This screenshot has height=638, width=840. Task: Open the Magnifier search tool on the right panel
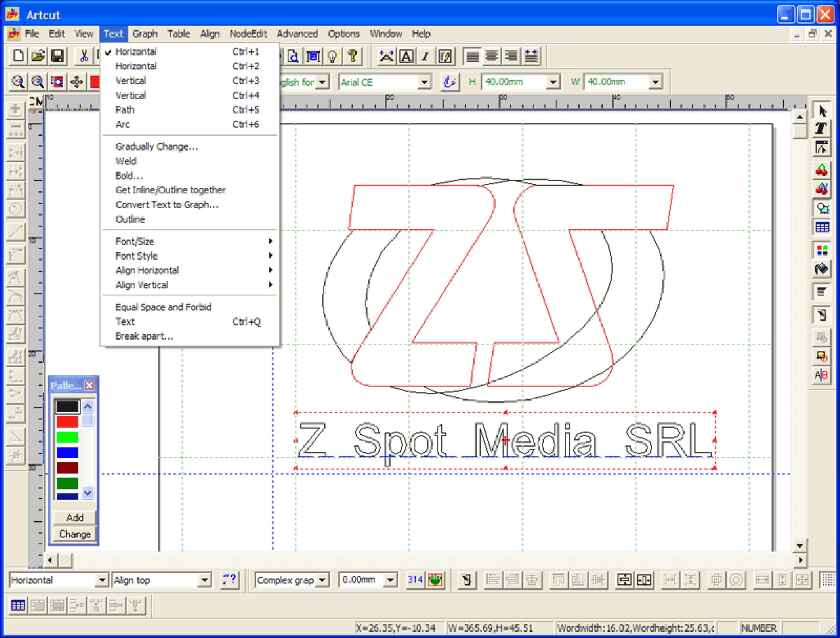[x=822, y=208]
